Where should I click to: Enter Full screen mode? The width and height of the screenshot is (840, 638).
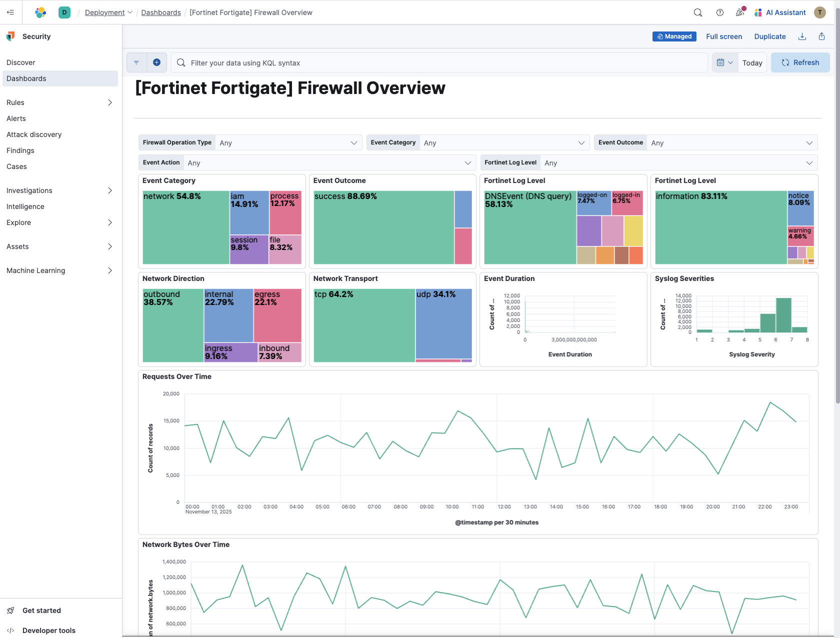723,36
